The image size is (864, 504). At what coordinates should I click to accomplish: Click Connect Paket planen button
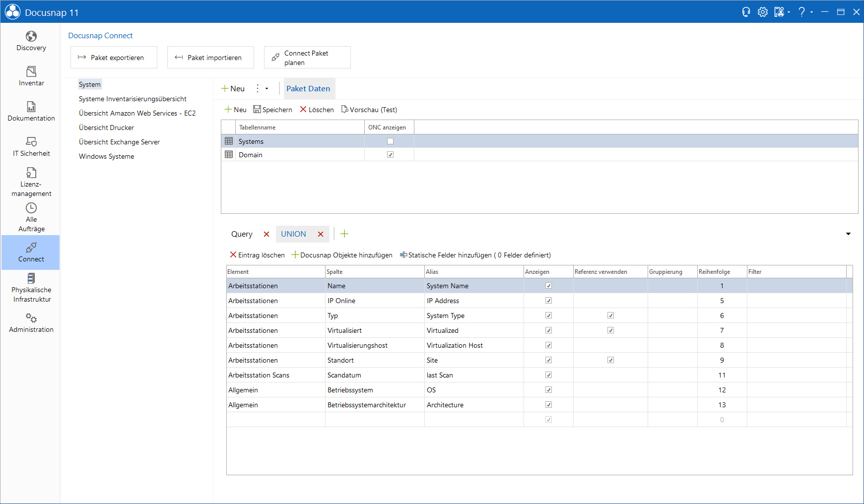click(x=307, y=58)
